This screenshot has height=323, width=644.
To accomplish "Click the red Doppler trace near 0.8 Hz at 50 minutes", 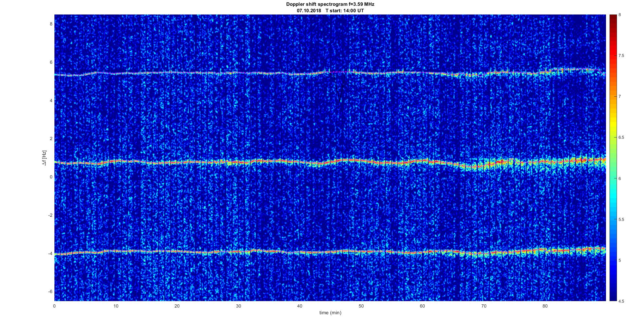I will tap(361, 161).
